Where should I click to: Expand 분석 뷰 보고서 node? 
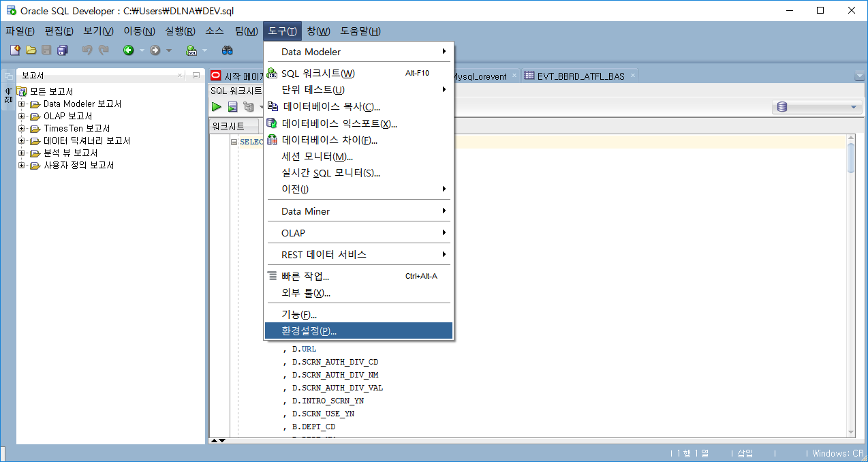click(x=22, y=153)
